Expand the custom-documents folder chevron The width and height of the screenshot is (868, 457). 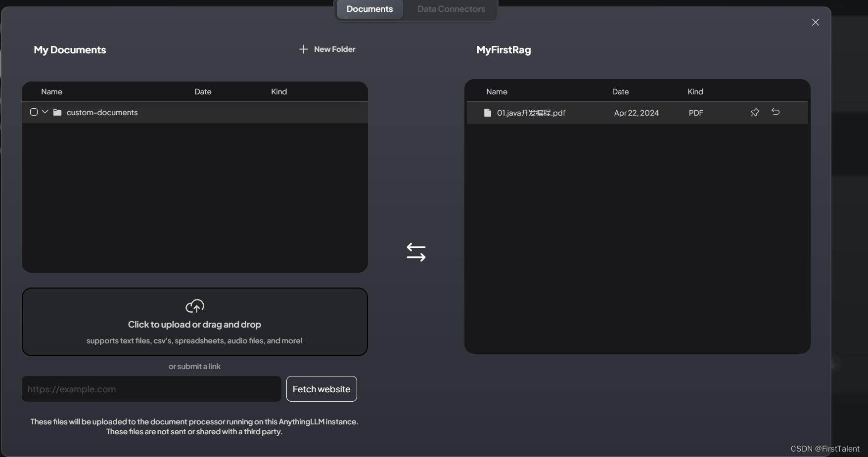45,112
